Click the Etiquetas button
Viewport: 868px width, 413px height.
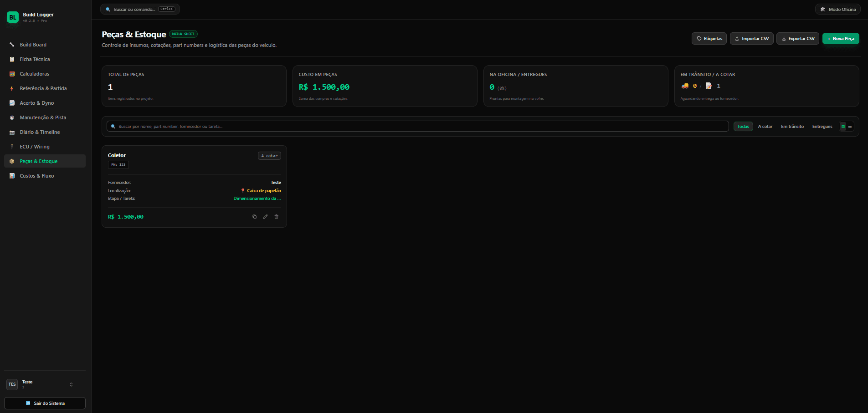click(709, 39)
